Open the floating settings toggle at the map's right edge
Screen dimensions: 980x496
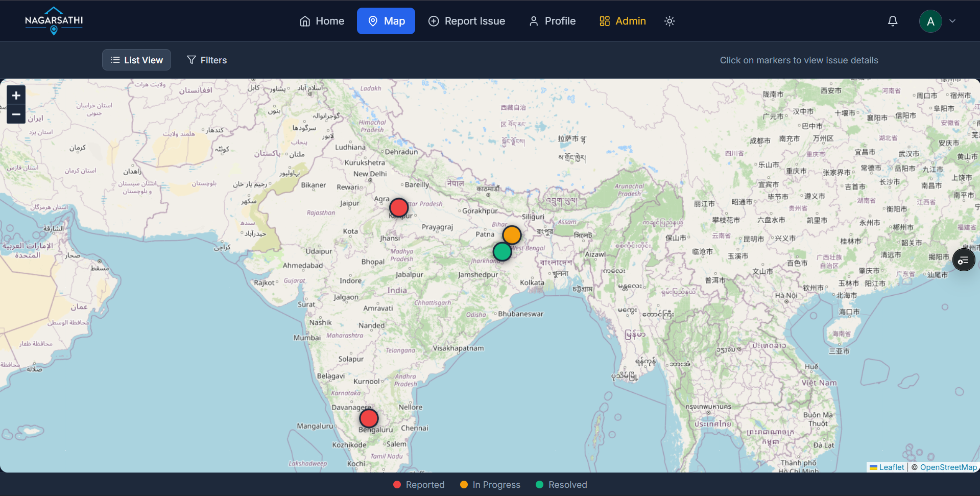click(x=964, y=261)
